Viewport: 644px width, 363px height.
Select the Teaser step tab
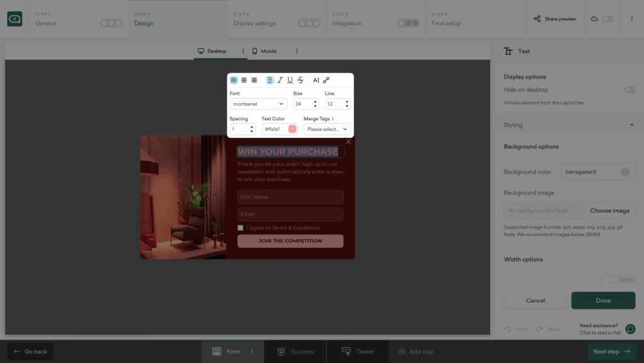(358, 352)
